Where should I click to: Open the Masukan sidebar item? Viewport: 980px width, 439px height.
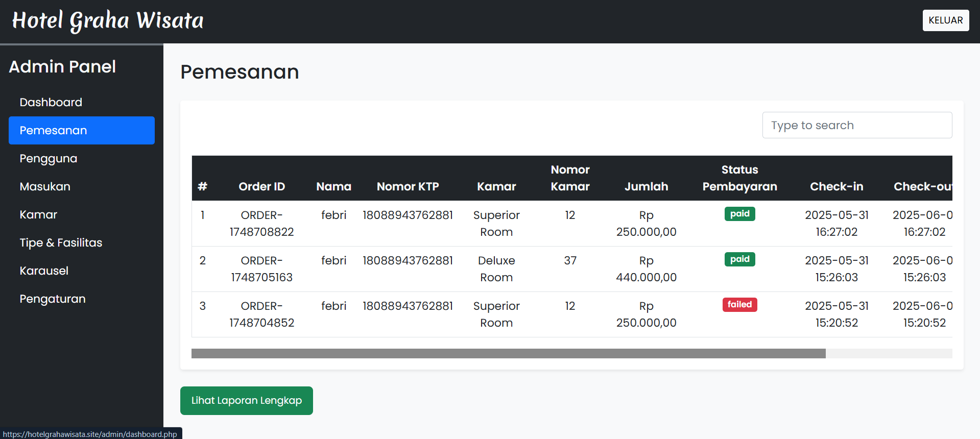45,186
